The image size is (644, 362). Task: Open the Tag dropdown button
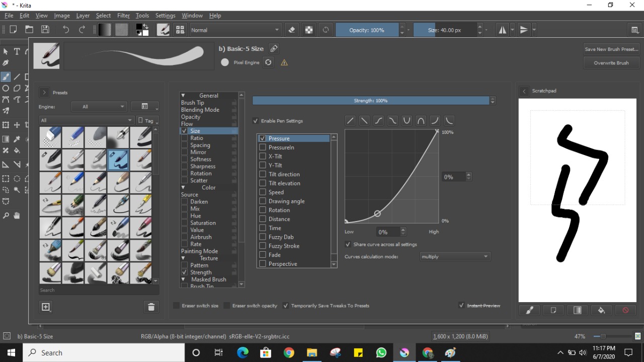pos(147,120)
